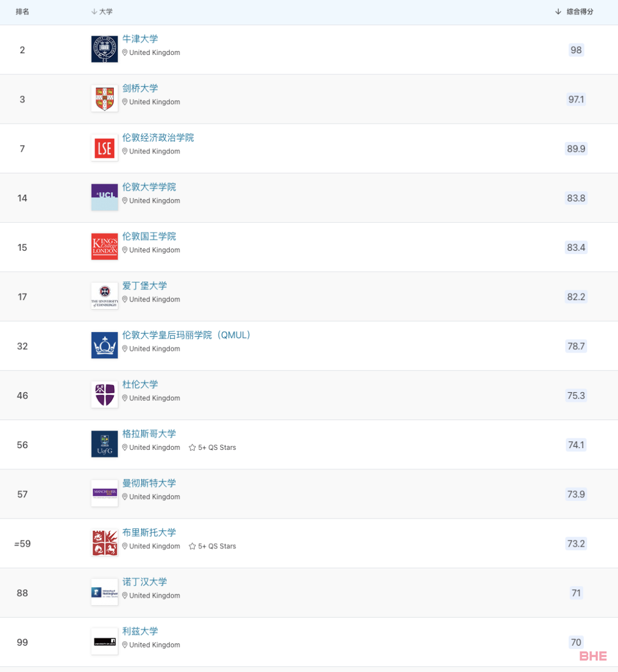Image resolution: width=618 pixels, height=672 pixels.
Task: Select the purple UCL logo
Action: pos(105,197)
